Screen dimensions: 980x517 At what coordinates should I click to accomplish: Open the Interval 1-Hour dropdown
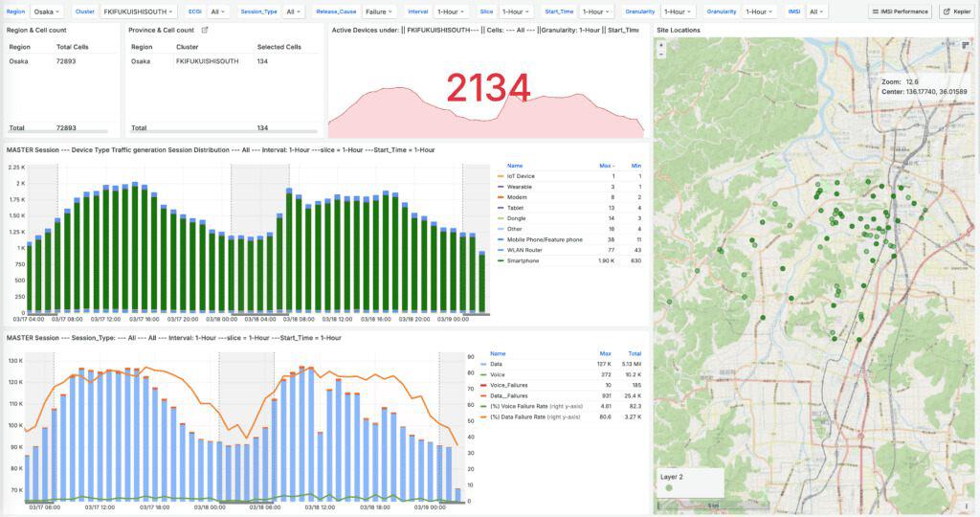(x=450, y=11)
